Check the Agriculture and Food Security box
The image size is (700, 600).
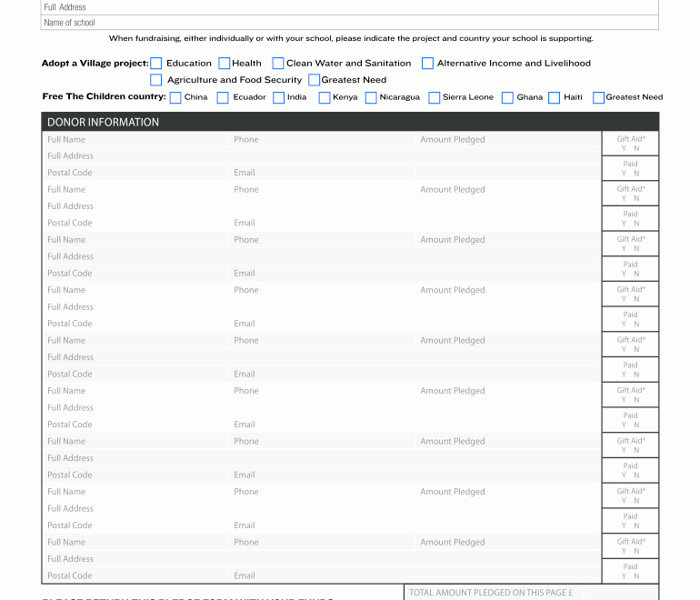(x=156, y=80)
